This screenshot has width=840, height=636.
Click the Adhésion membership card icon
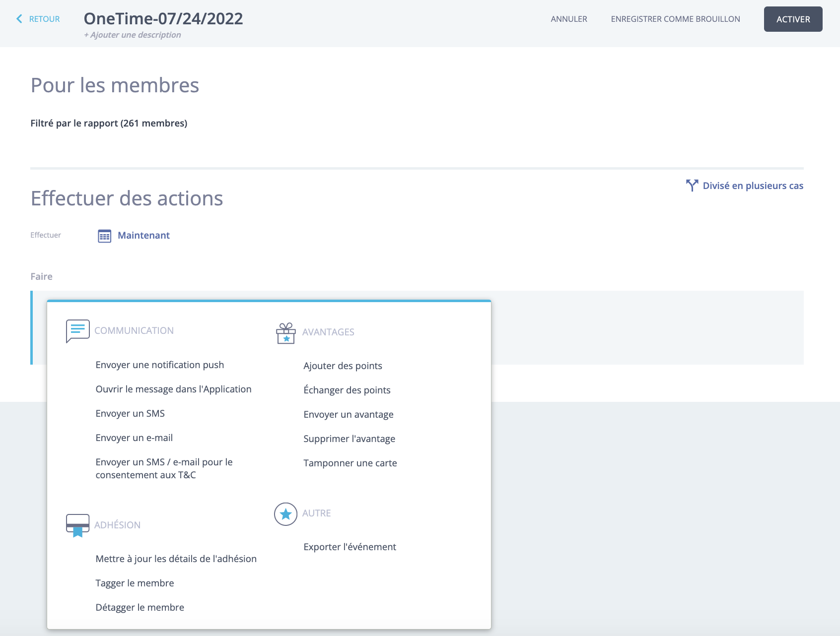click(x=78, y=525)
